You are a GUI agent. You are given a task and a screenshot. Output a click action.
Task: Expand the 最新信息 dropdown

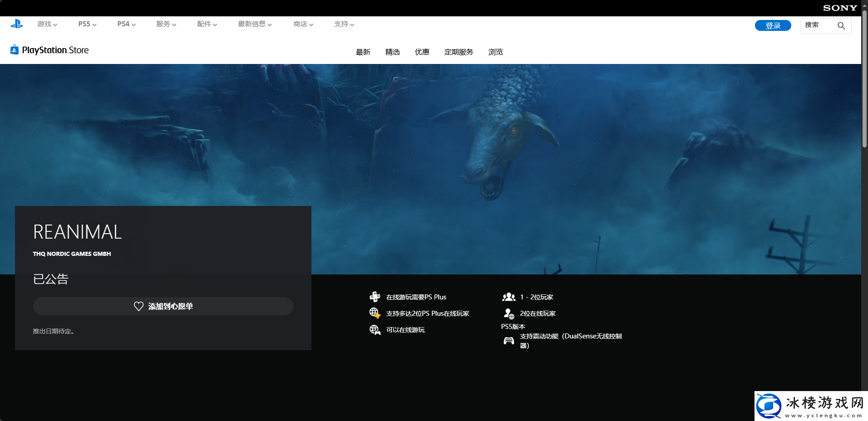[x=255, y=24]
